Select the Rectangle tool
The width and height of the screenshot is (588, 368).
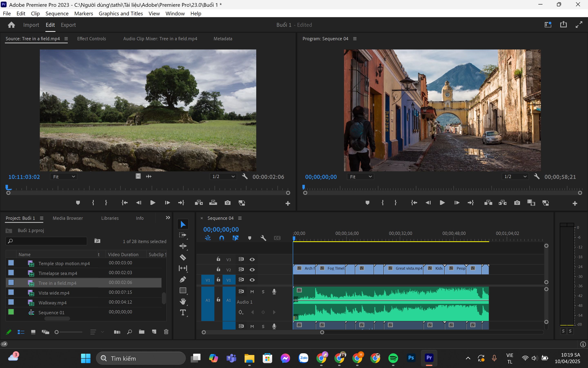point(183,290)
